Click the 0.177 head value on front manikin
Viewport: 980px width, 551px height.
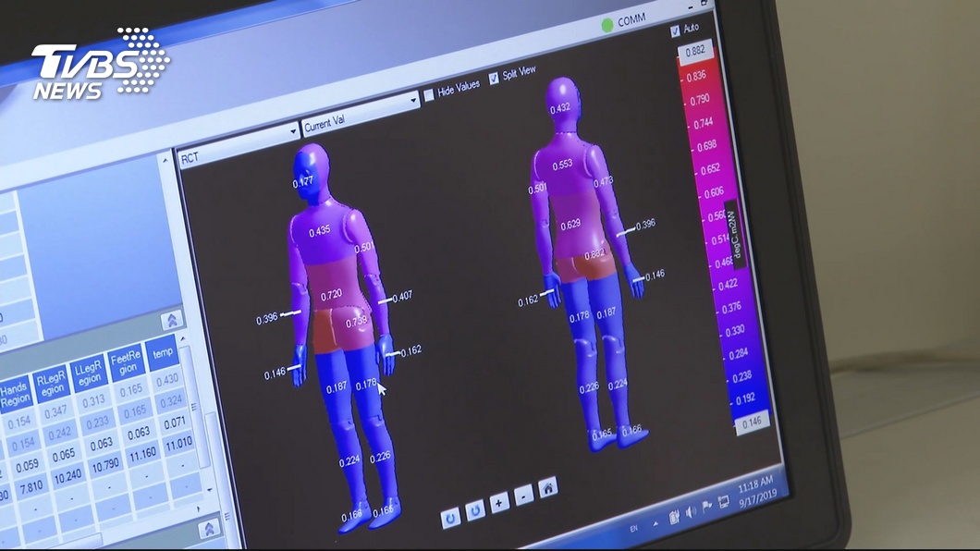(x=303, y=182)
